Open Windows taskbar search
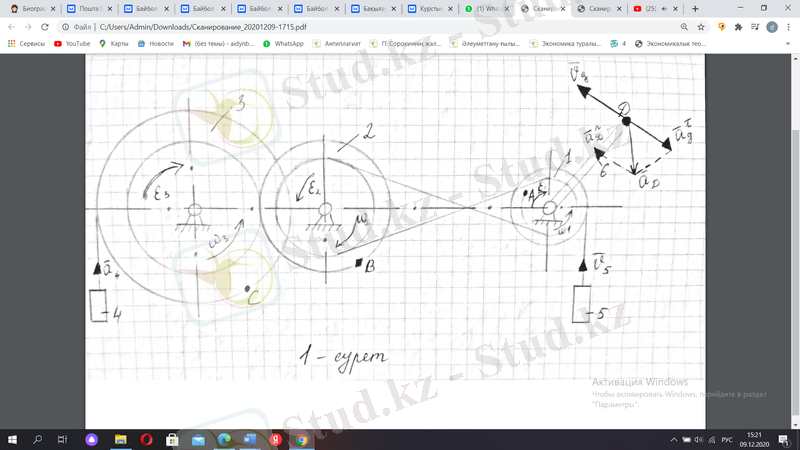This screenshot has height=450, width=800. click(37, 439)
